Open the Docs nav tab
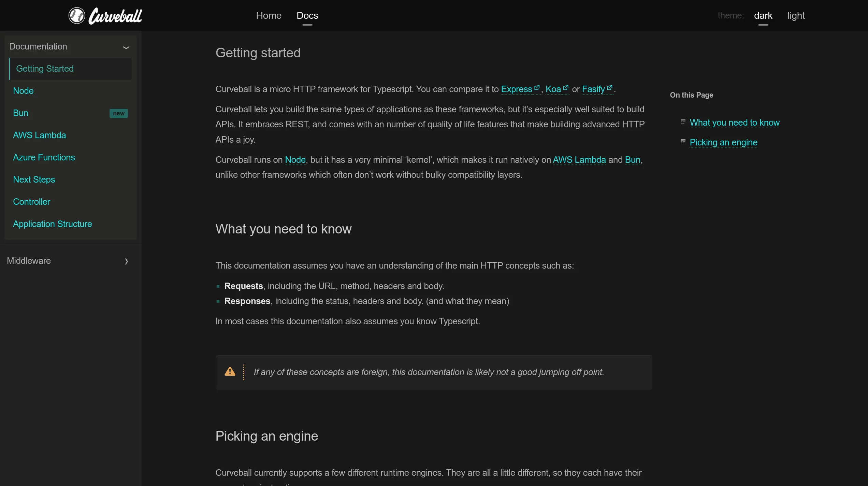 point(307,16)
